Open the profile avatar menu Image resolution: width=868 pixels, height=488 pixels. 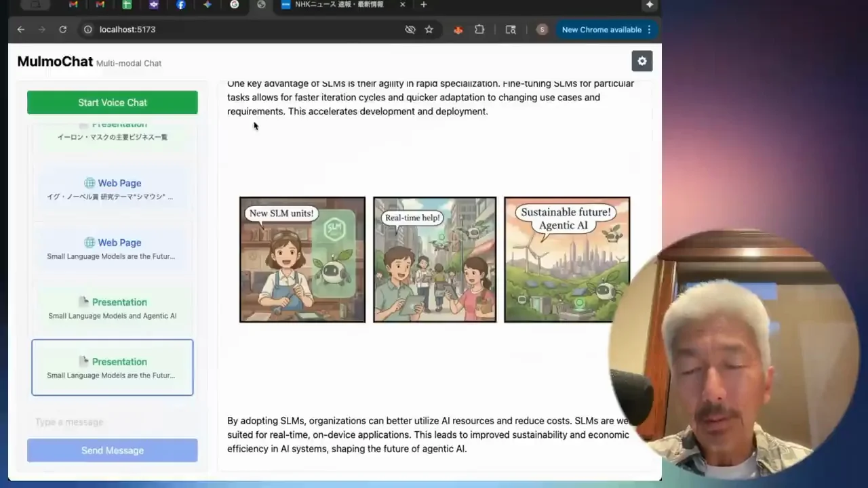tap(542, 30)
